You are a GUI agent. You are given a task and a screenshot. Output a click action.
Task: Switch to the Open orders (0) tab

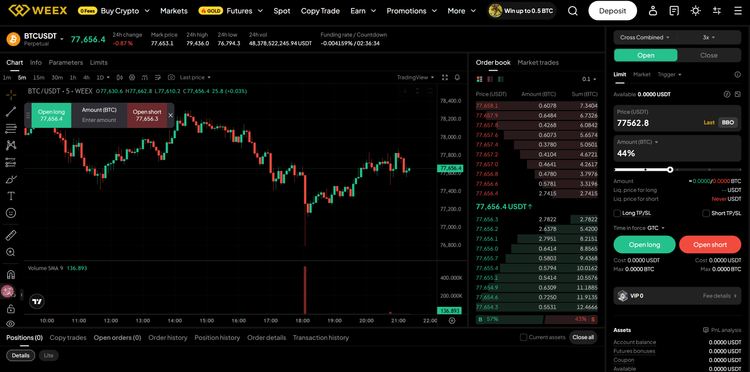117,338
